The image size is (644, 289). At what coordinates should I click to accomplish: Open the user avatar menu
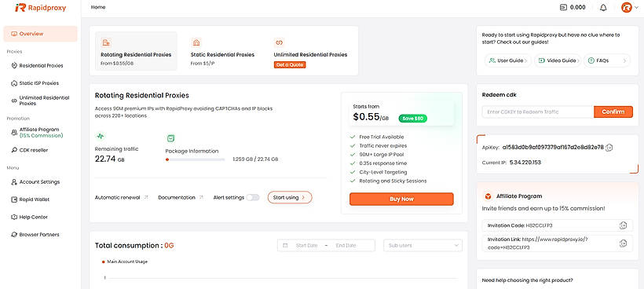tap(627, 7)
